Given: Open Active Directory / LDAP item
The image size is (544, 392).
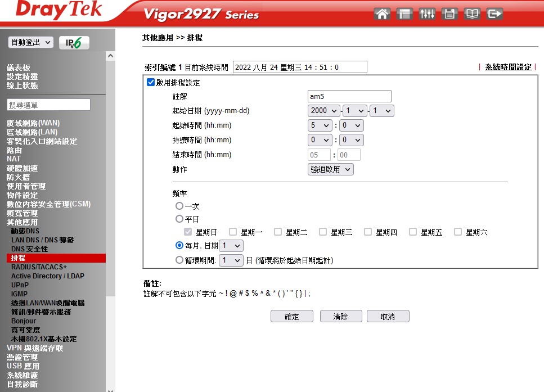Looking at the screenshot, I should 47,276.
